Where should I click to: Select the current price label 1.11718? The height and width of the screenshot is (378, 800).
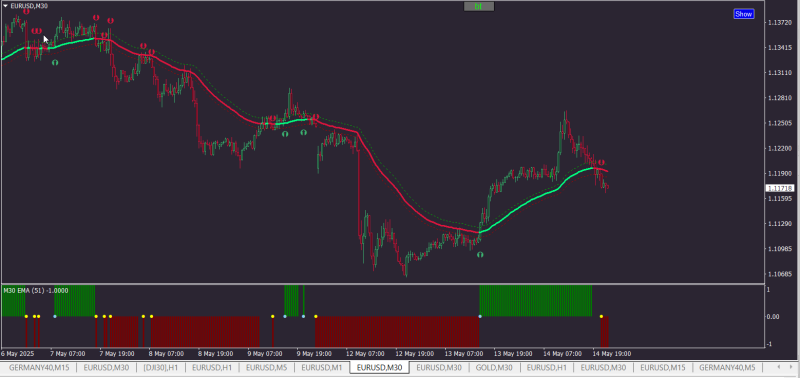[x=780, y=188]
